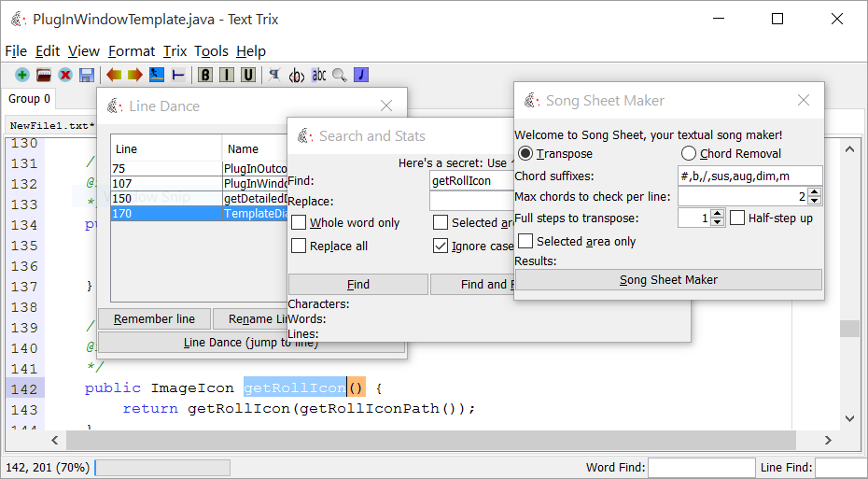Open the View menu
The height and width of the screenshot is (479, 868).
tap(84, 51)
